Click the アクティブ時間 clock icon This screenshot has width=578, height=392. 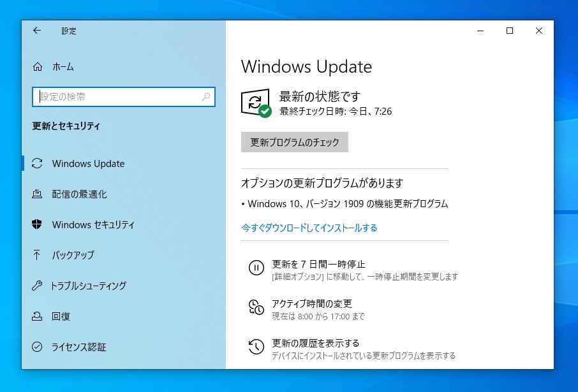(256, 307)
